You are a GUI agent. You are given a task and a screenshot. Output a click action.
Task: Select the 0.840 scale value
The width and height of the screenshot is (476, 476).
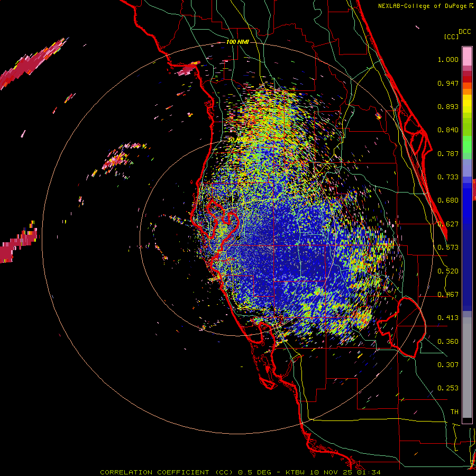click(x=448, y=130)
